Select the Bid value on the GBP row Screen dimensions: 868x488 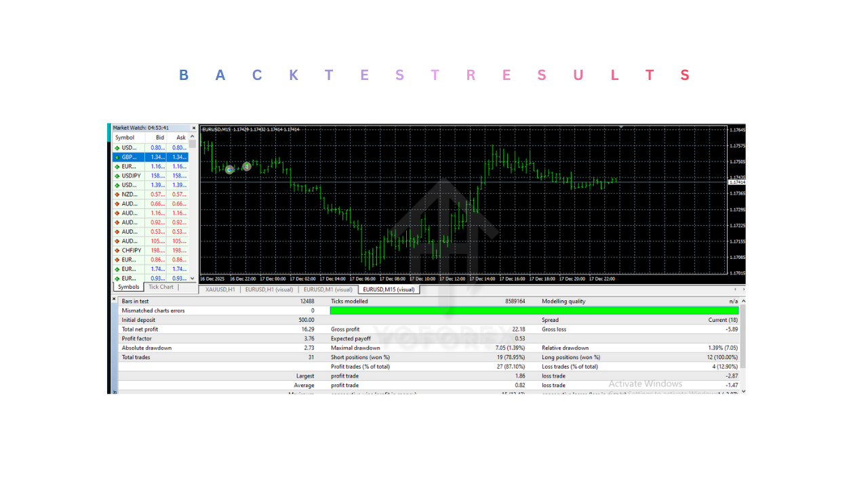coord(157,157)
